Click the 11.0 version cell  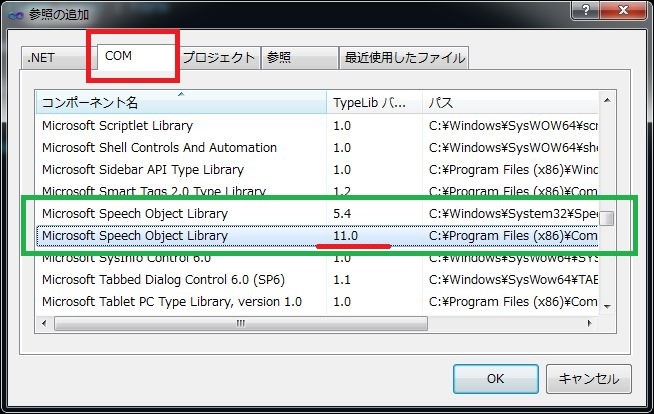coord(345,236)
